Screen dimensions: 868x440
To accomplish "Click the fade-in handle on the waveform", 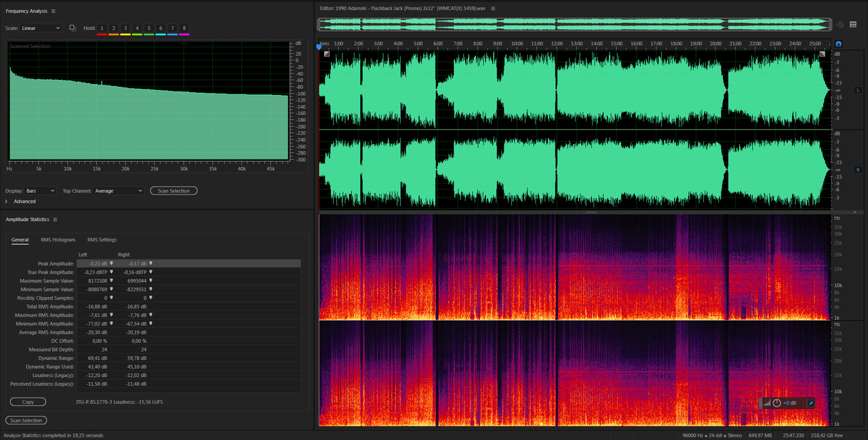I will [327, 54].
